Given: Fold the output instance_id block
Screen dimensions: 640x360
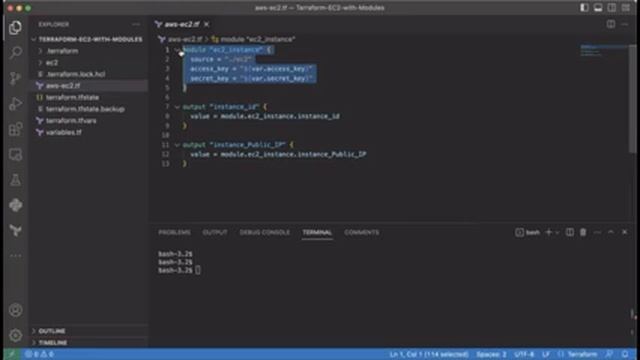Looking at the screenshot, I should (x=177, y=107).
